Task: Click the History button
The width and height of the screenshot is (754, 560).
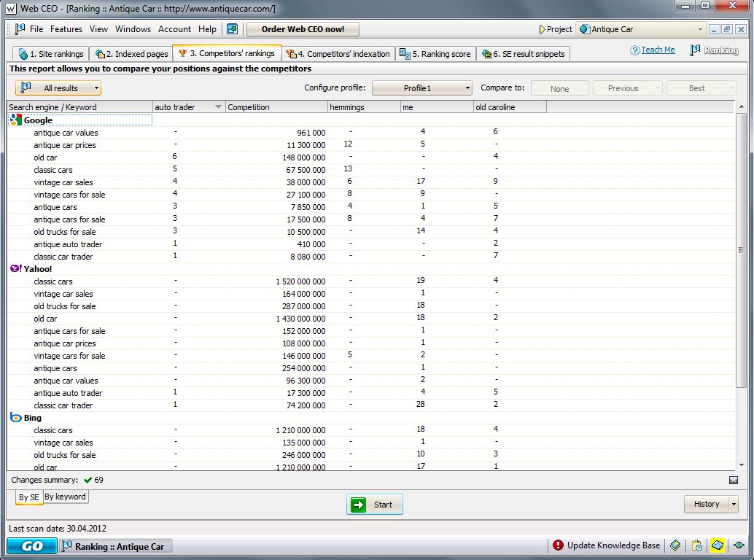Action: click(x=707, y=504)
